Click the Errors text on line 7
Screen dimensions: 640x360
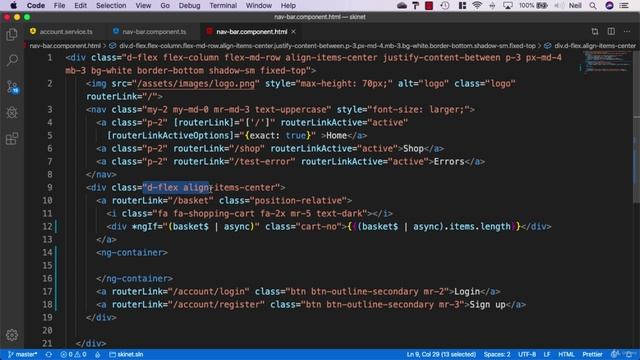pos(449,162)
